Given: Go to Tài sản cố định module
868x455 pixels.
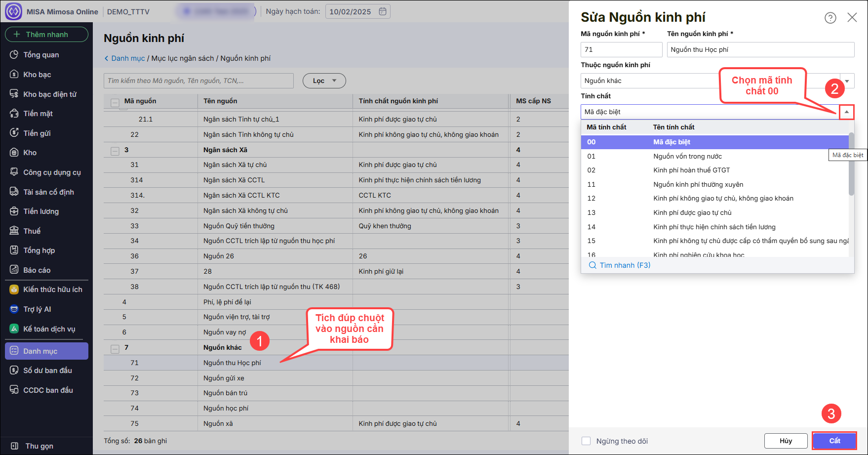Looking at the screenshot, I should pos(48,192).
